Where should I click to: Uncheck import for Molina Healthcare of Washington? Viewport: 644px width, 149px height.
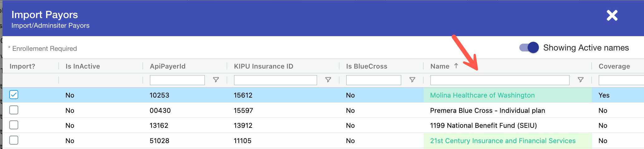pos(14,95)
